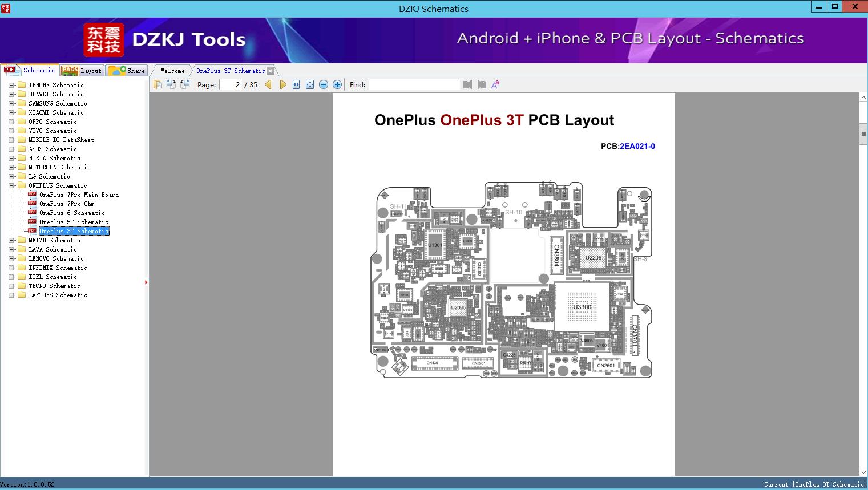
Task: Go to the previous page with left arrow
Action: click(x=268, y=84)
